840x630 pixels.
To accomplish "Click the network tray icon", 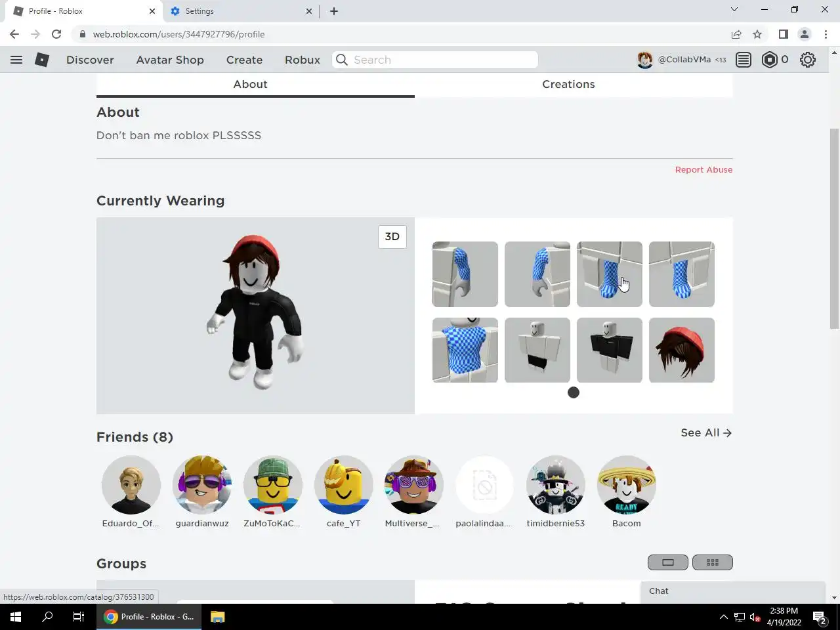I will coord(740,617).
